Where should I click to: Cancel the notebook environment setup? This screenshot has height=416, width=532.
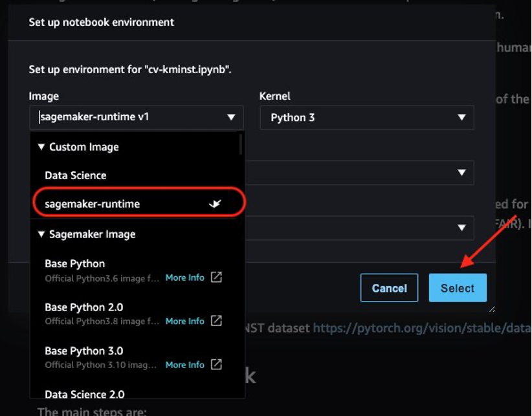tap(389, 288)
